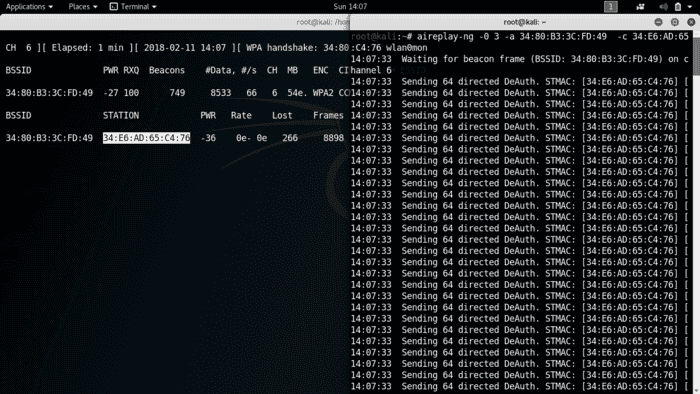700x394 pixels.
Task: Click the MB value 54e.
Action: (297, 93)
